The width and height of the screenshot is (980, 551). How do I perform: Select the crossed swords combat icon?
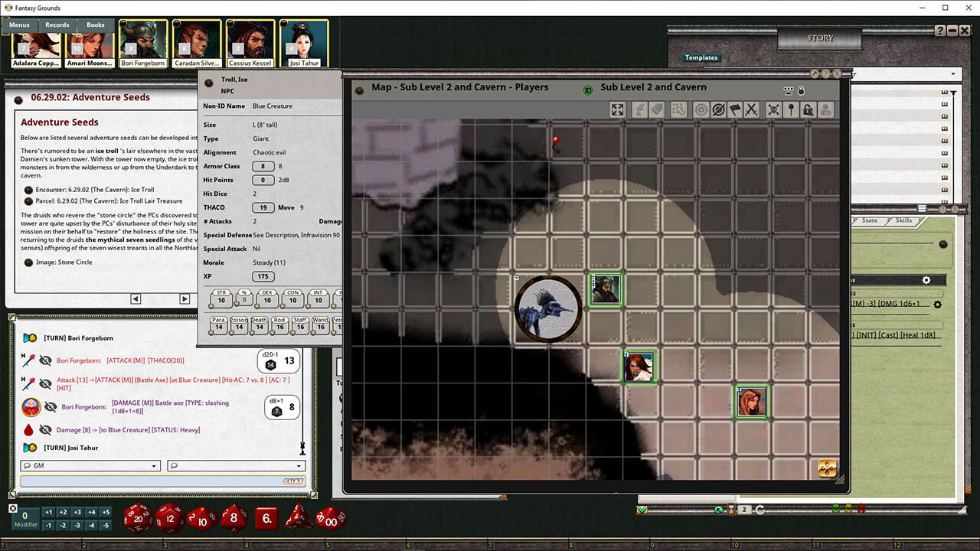coord(751,110)
